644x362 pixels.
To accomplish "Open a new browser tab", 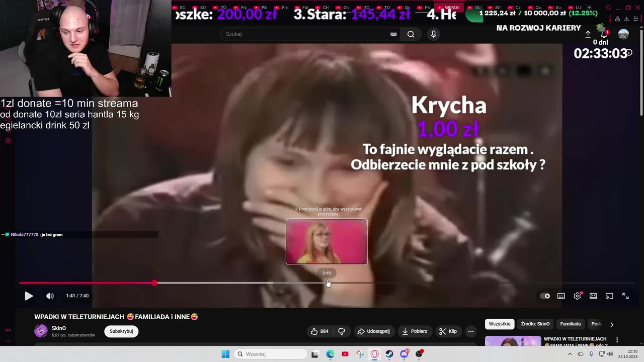I will point(589,8).
